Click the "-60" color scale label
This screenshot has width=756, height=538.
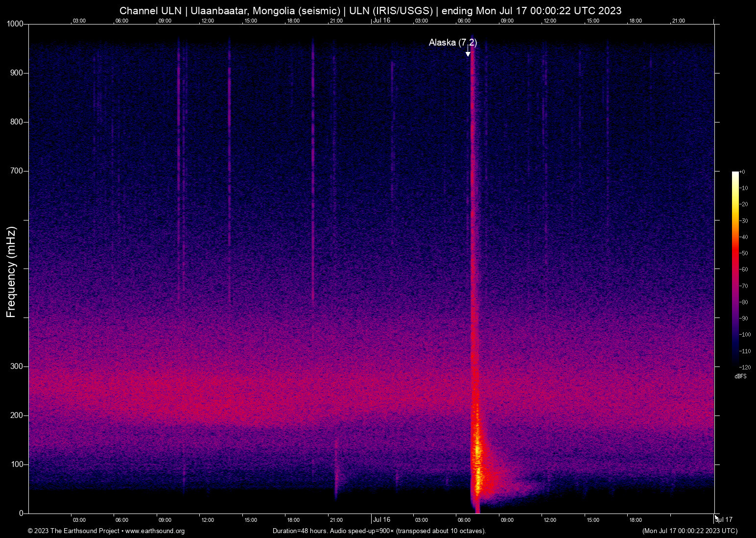[x=744, y=269]
